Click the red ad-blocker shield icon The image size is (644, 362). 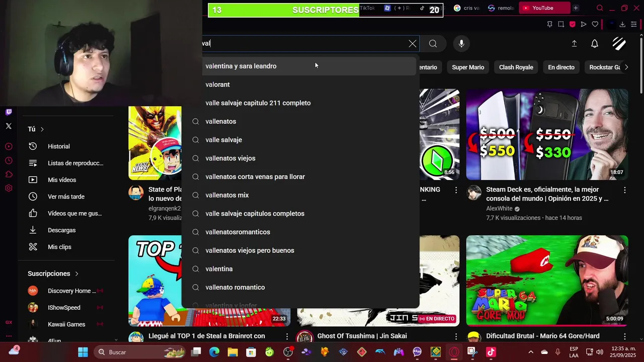point(573,24)
